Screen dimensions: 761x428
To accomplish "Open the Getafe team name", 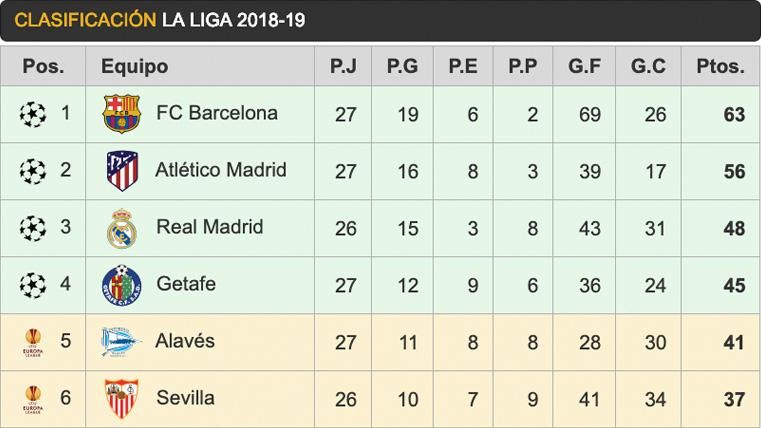I will pyautogui.click(x=186, y=284).
